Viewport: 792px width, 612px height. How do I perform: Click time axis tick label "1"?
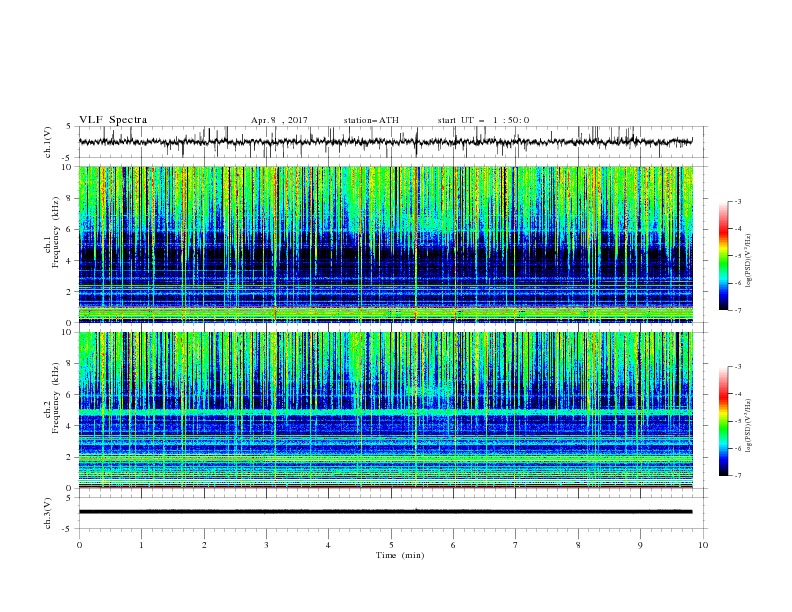point(142,545)
